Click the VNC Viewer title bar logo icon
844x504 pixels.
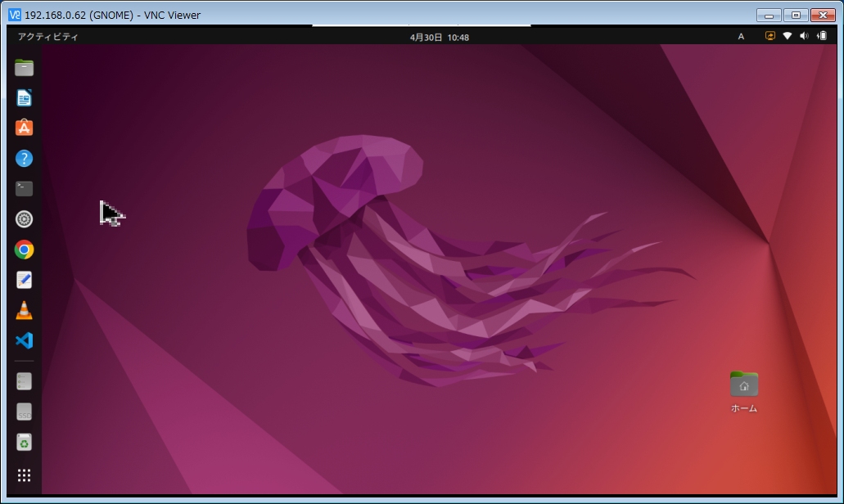15,15
